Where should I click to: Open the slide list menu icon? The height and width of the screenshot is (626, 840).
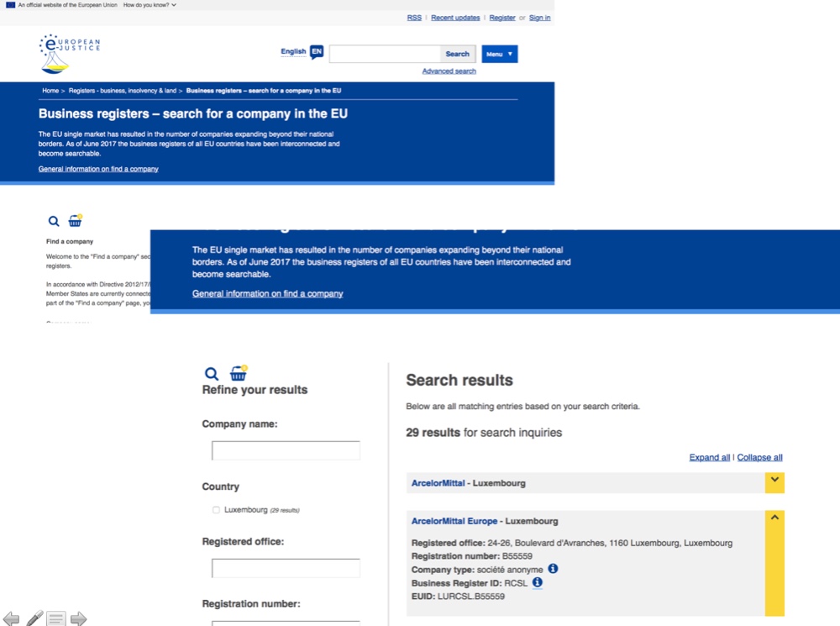pyautogui.click(x=56, y=618)
